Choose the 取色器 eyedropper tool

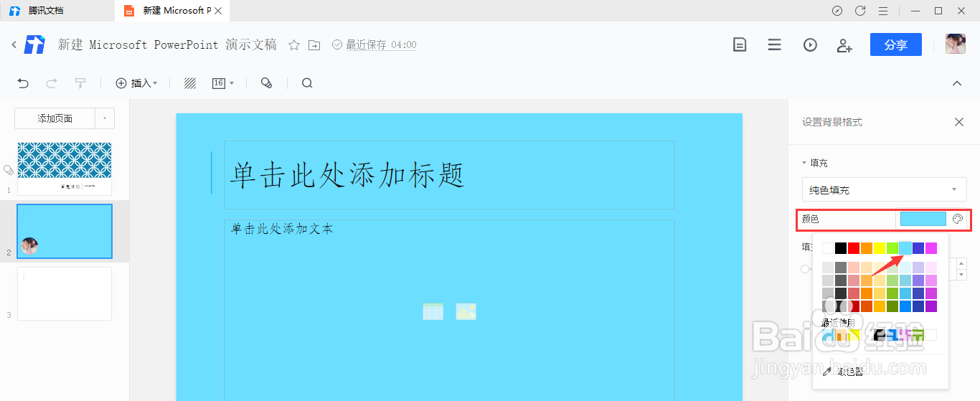[x=843, y=372]
